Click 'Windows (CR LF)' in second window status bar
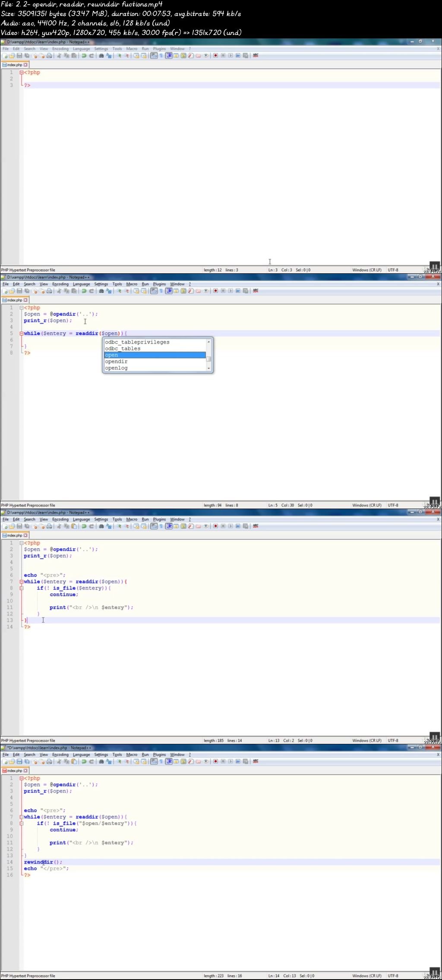 367,505
